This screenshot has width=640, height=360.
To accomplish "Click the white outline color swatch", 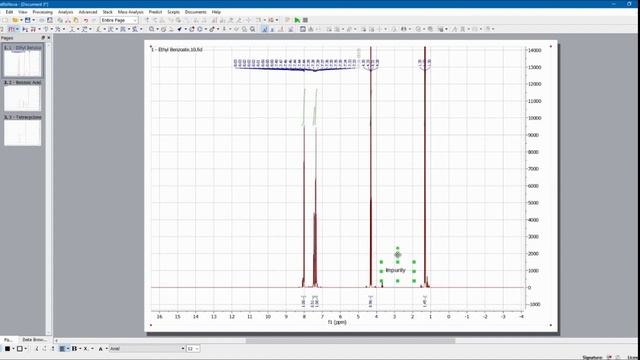I will [20, 349].
